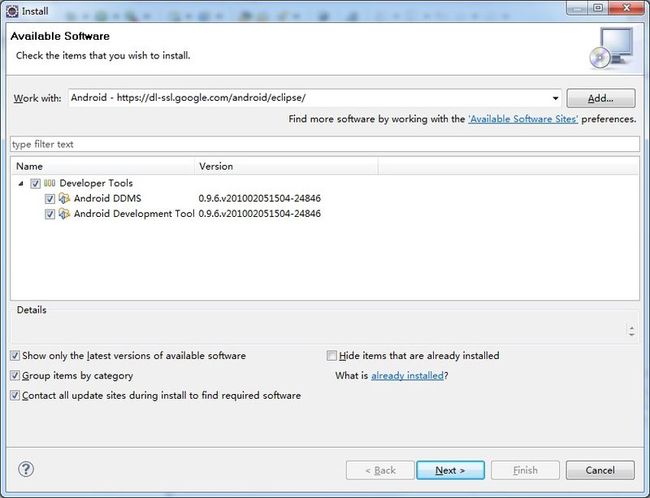Click the type filter text field
This screenshot has height=498, width=650.
325,144
